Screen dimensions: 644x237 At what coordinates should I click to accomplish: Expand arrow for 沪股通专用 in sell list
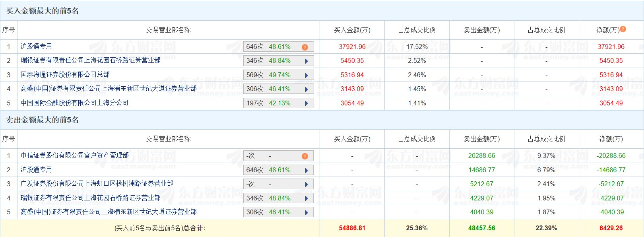[x=306, y=171]
